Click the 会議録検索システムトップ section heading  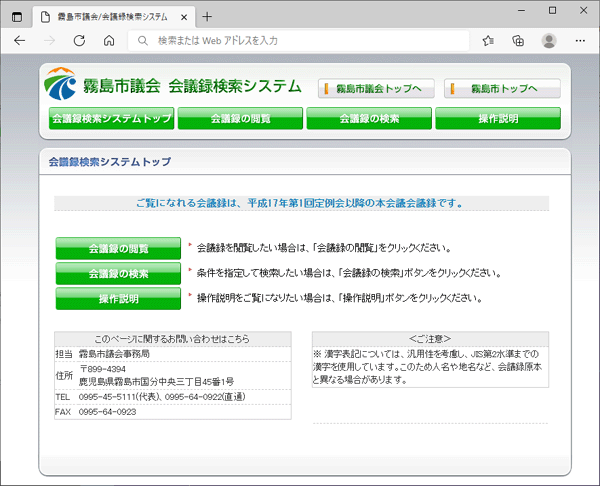(x=110, y=161)
